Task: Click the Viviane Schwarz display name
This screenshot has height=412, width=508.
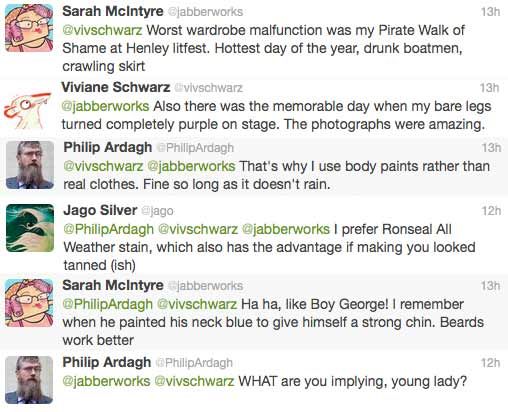Action: pyautogui.click(x=116, y=87)
